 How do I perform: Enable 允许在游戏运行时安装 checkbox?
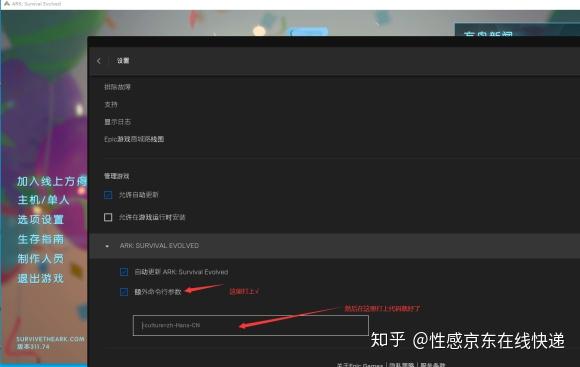[x=108, y=217]
